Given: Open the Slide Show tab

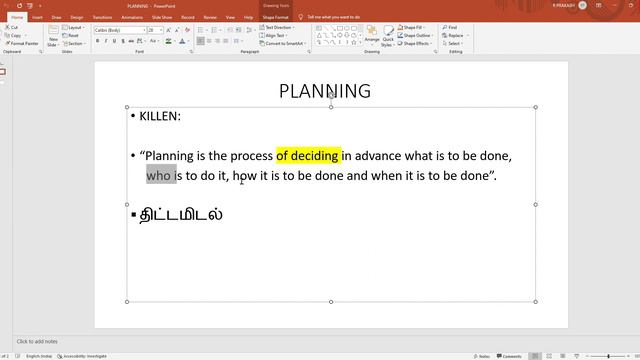Looking at the screenshot, I should click(162, 18).
